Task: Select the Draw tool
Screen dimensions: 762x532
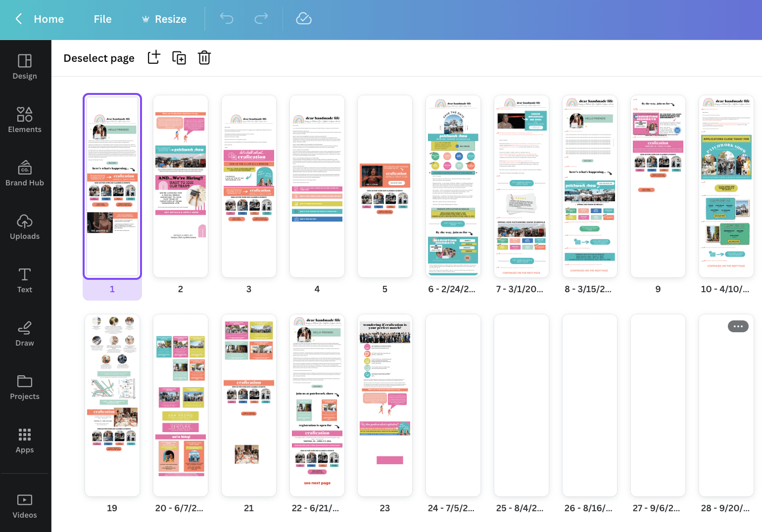Action: coord(25,334)
